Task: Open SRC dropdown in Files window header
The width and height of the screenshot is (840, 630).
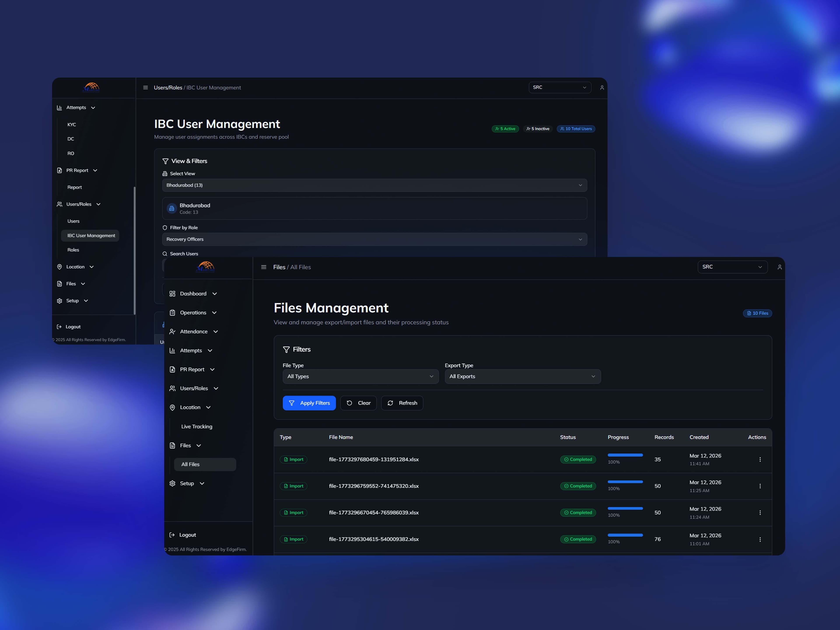Action: pos(733,267)
